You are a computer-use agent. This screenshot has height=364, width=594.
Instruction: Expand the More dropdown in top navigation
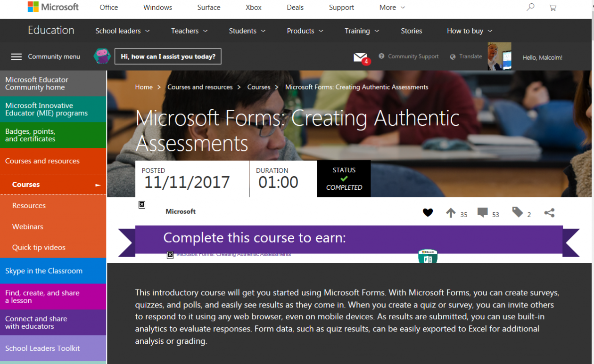(x=392, y=8)
